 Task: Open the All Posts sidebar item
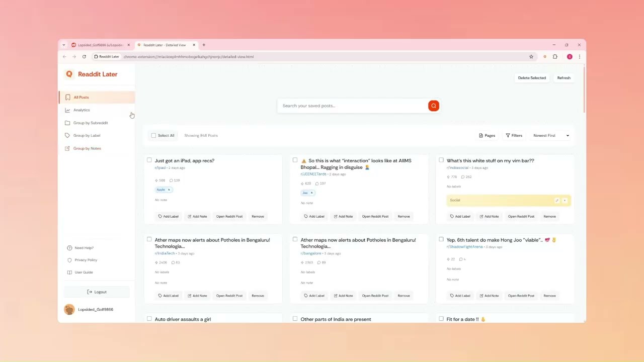pyautogui.click(x=97, y=97)
